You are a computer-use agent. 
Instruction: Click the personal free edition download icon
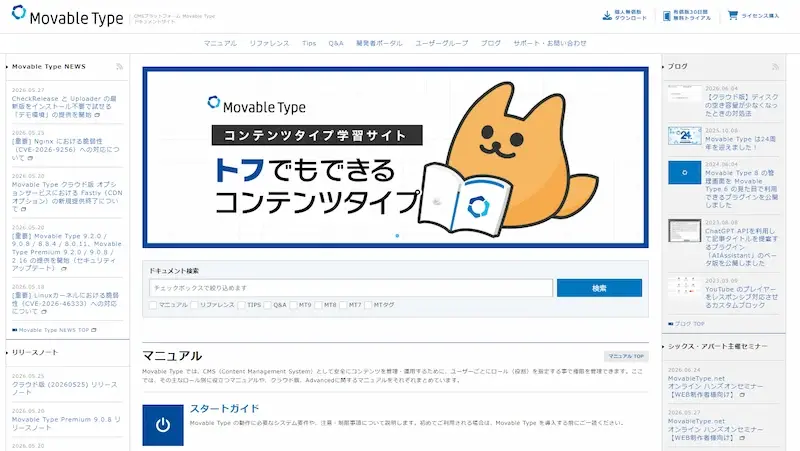coord(607,16)
